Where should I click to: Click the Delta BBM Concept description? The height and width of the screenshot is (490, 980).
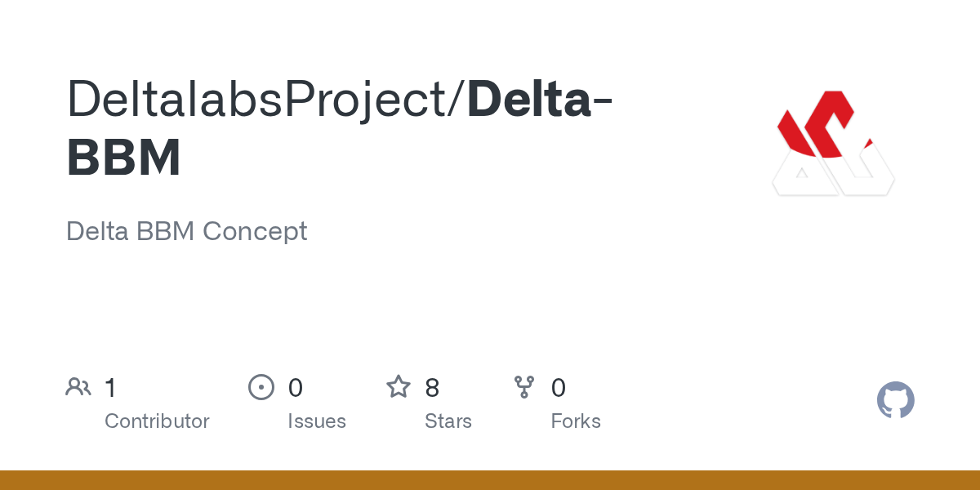[187, 231]
